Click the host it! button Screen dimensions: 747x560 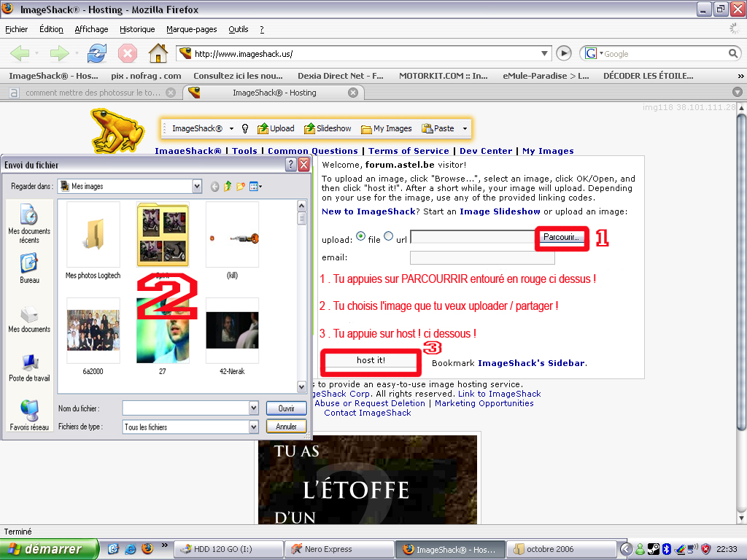click(x=371, y=360)
